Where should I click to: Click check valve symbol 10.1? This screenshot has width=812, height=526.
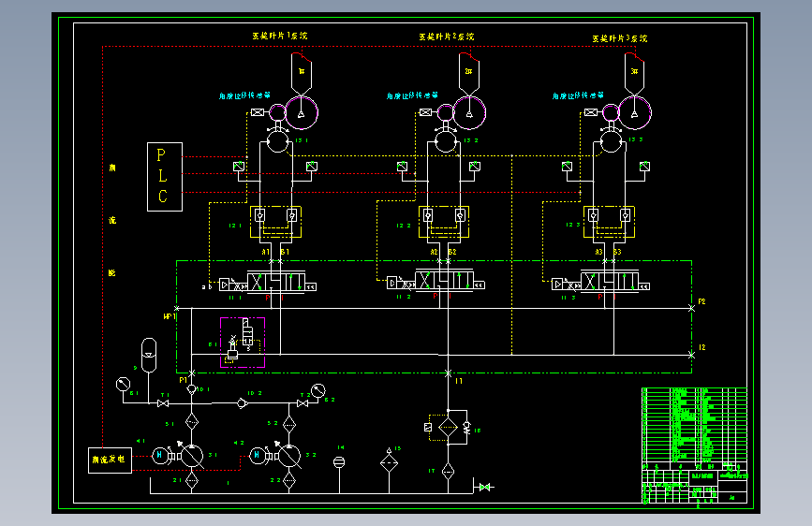(x=192, y=388)
